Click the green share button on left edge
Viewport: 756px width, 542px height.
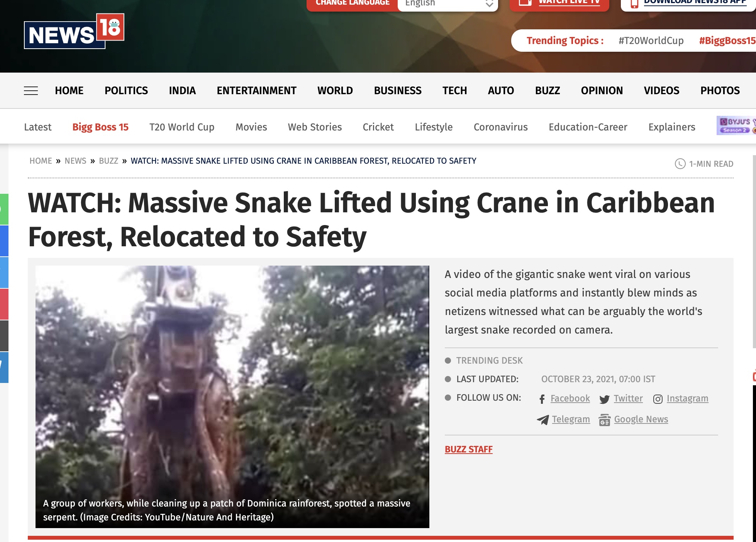pos(4,209)
